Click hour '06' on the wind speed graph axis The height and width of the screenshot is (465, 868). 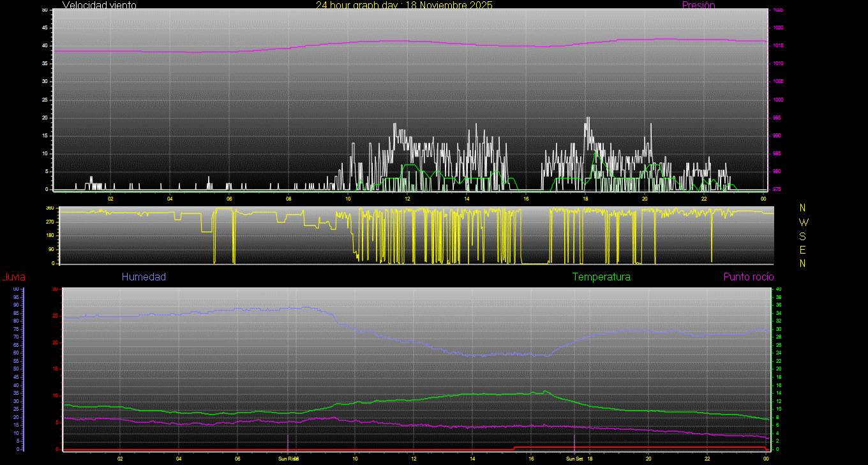click(229, 198)
